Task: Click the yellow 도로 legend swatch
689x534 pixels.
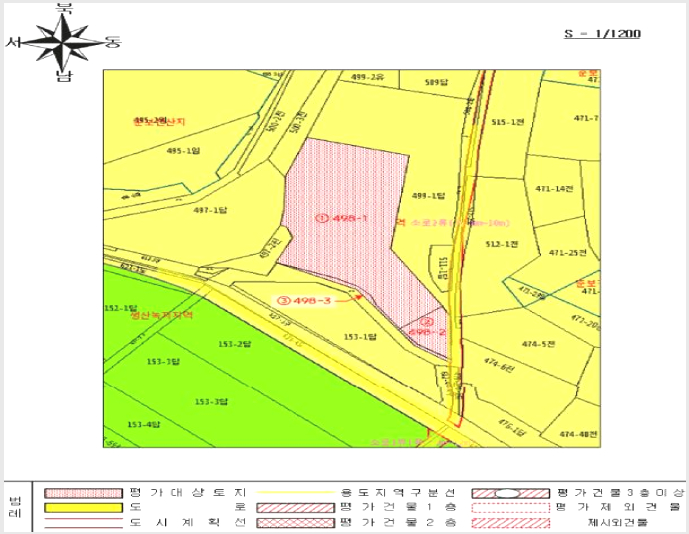Action: [83, 508]
